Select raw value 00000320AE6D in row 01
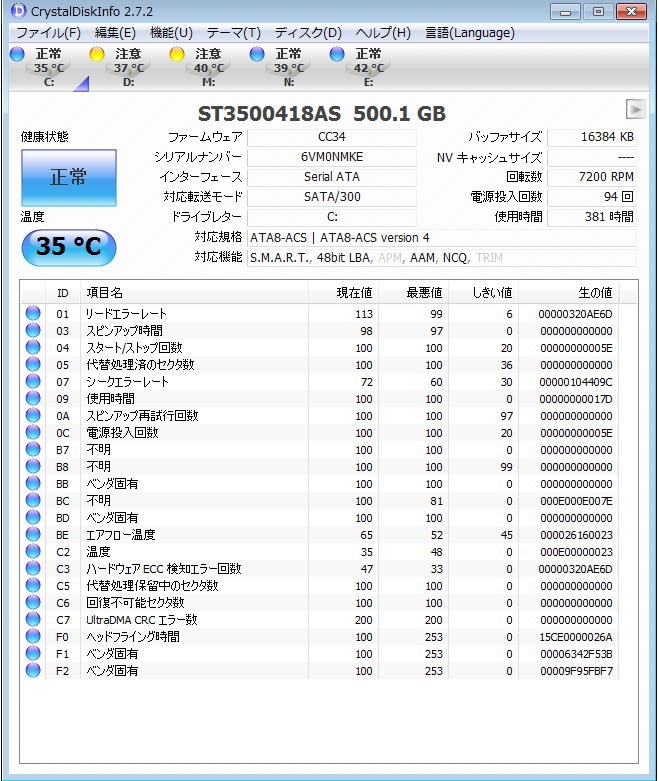659x781 pixels. coord(575,314)
